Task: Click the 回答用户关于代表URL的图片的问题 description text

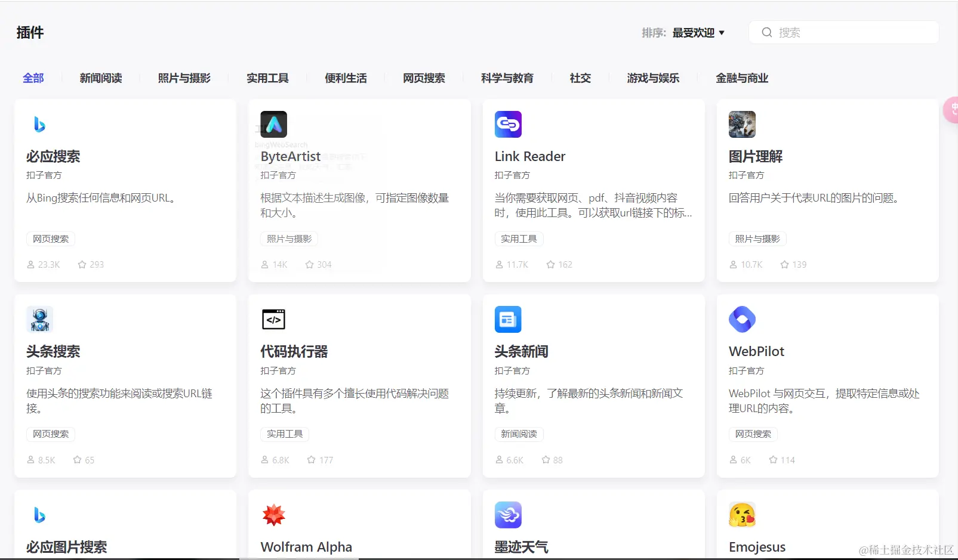Action: coord(815,198)
